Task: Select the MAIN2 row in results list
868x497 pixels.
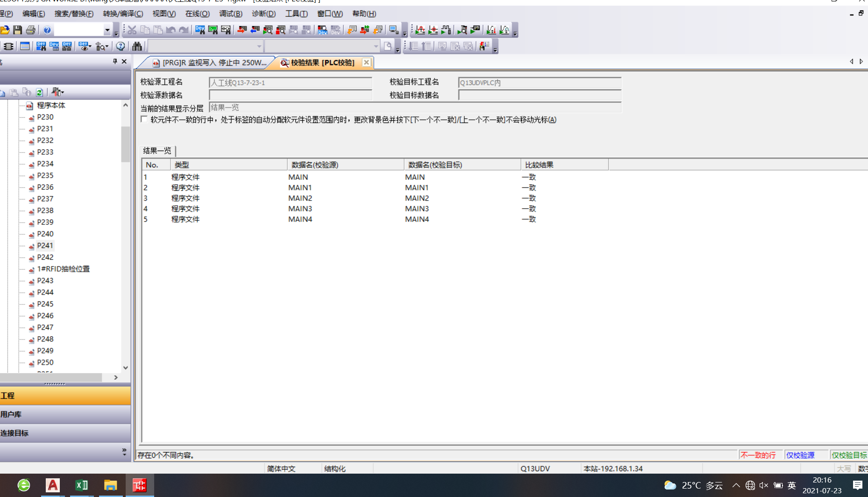Action: pyautogui.click(x=300, y=198)
